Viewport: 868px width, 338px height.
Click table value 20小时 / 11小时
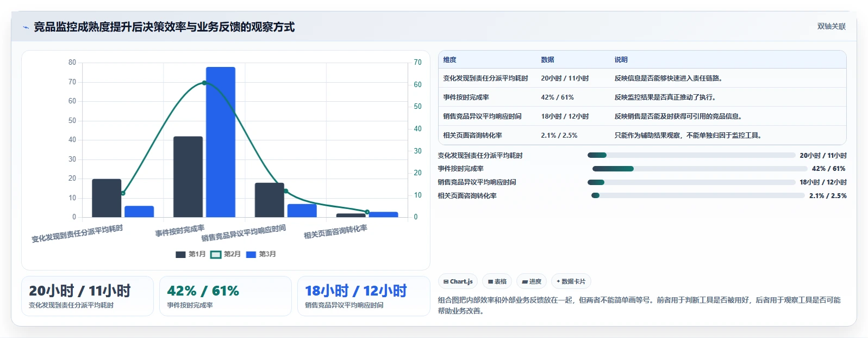click(565, 78)
